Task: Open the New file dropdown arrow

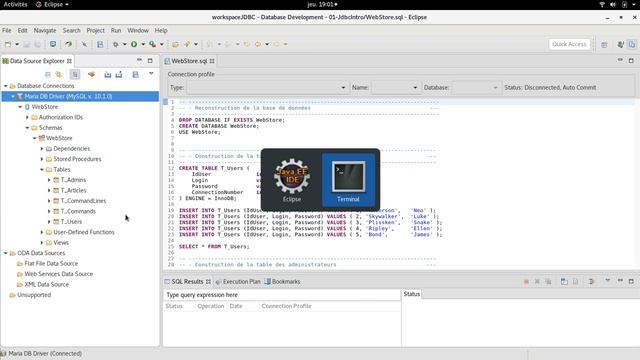Action: pos(17,44)
